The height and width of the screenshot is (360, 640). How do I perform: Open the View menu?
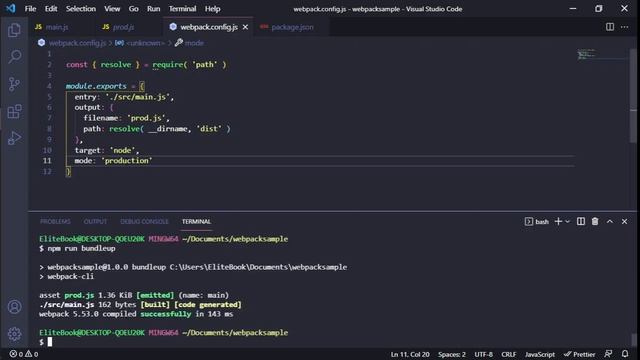pos(112,9)
